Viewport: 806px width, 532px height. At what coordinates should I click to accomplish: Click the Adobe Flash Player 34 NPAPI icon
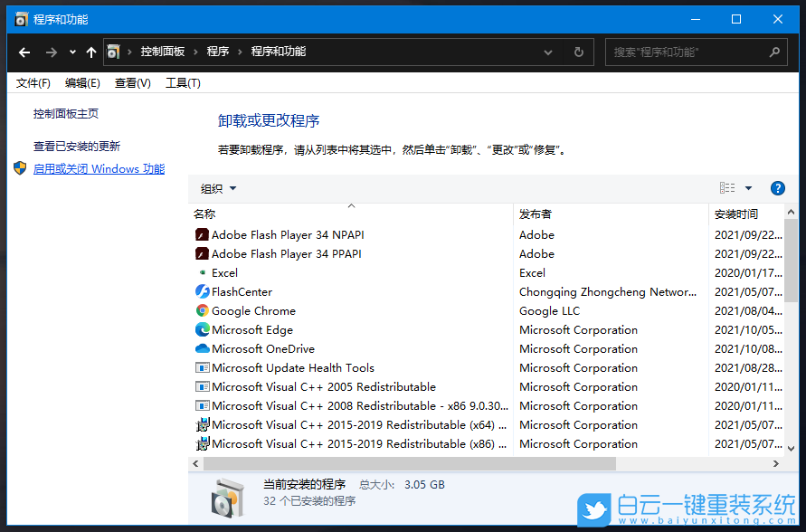pos(201,234)
